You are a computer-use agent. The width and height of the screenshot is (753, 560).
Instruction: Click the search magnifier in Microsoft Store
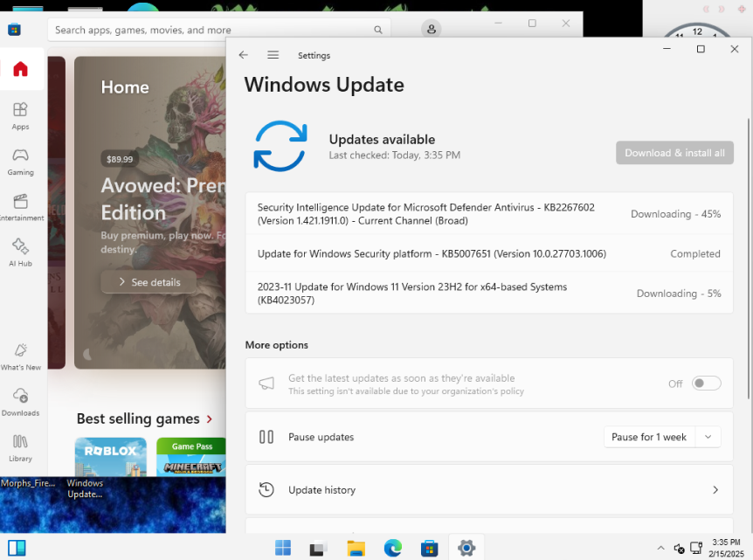378,30
